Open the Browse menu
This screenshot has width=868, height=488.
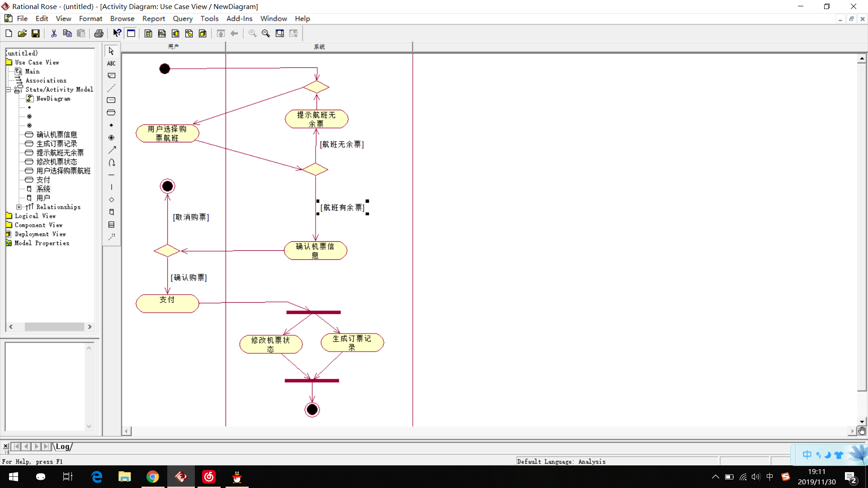[x=122, y=19]
